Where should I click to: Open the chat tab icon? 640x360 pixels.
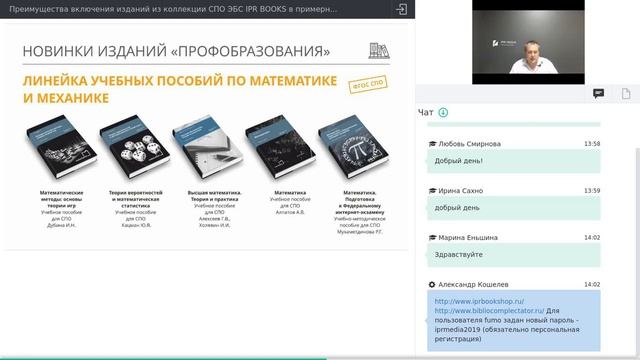pos(598,94)
